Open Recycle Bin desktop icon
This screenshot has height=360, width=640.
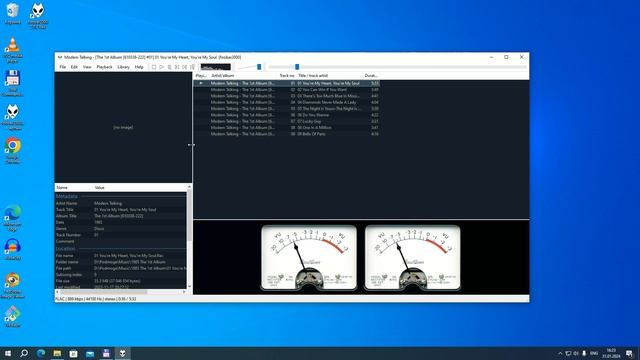[x=13, y=13]
